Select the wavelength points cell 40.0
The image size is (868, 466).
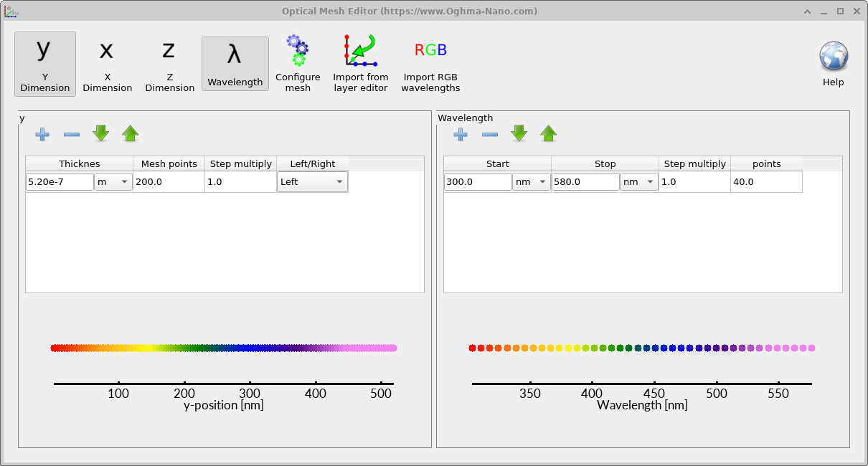[x=766, y=182]
